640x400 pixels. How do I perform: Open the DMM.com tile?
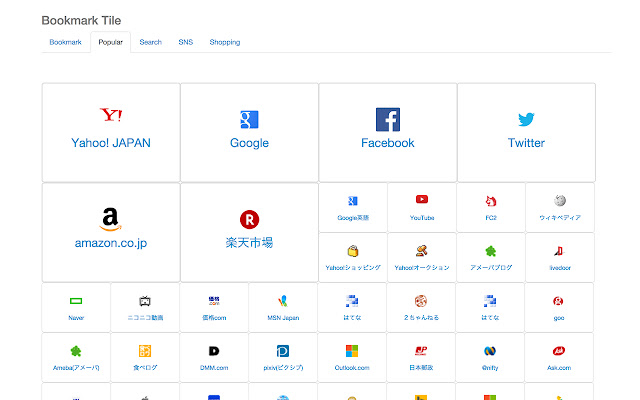tap(214, 358)
